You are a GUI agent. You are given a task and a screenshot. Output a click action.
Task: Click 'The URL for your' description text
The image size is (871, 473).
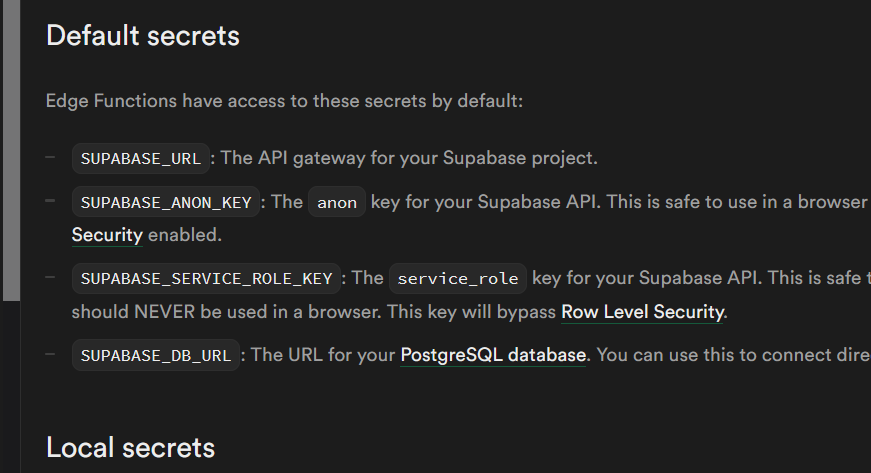[x=323, y=355]
